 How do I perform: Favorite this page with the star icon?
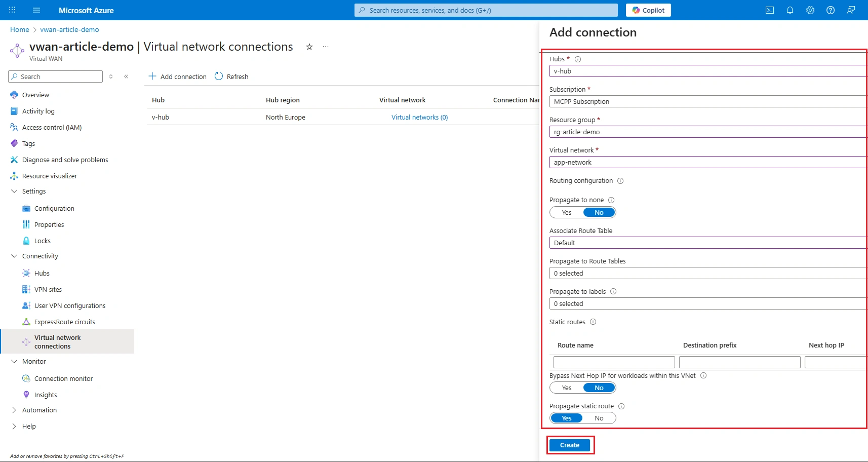[309, 47]
